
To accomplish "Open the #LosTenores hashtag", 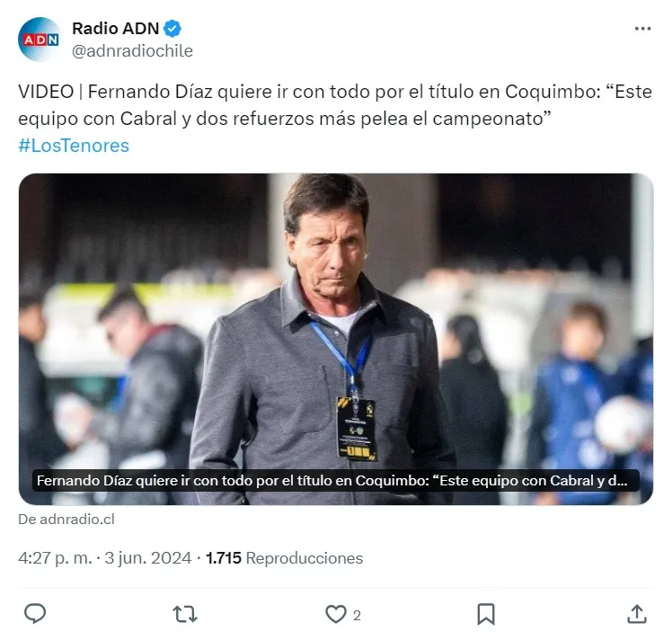I will [74, 146].
